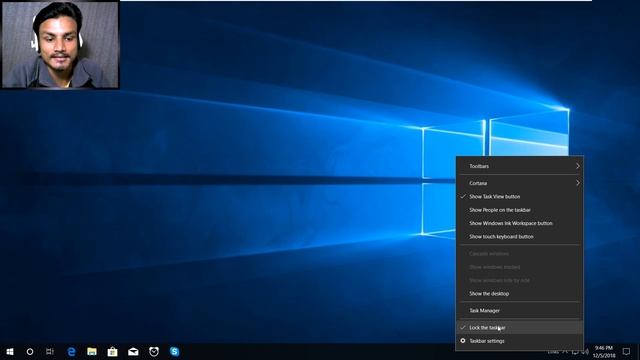Click the gear icon beside Taskbar settings
The height and width of the screenshot is (360, 640).
point(462,341)
